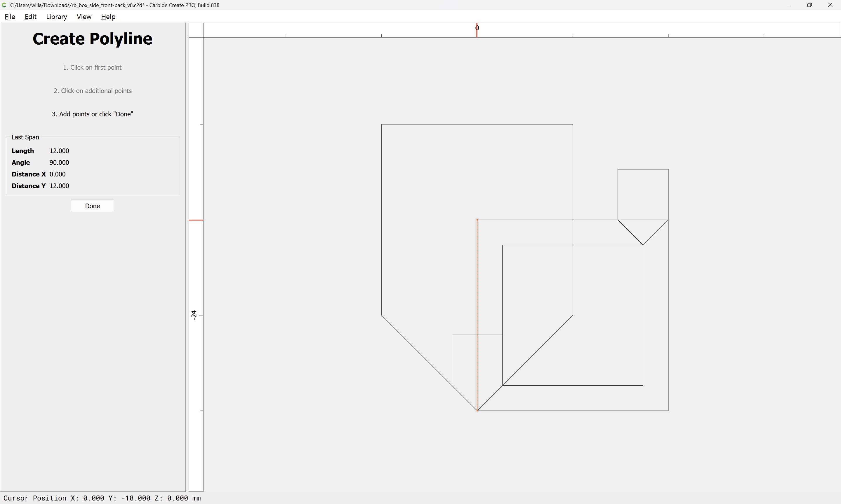
Task: Click the Length value 12.000
Action: (59, 151)
